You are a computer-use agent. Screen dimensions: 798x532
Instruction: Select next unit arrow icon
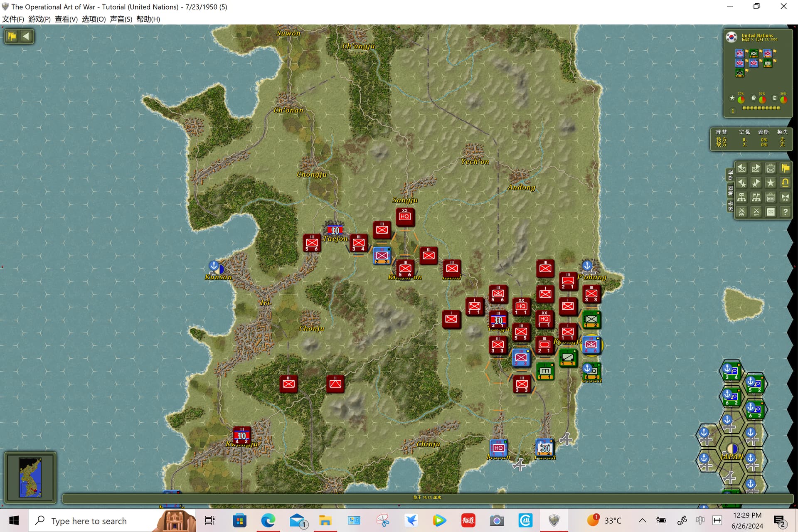[x=756, y=168]
